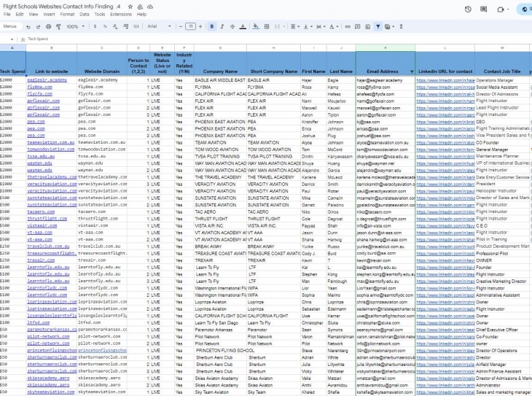Open the Edit menu

click(x=20, y=15)
